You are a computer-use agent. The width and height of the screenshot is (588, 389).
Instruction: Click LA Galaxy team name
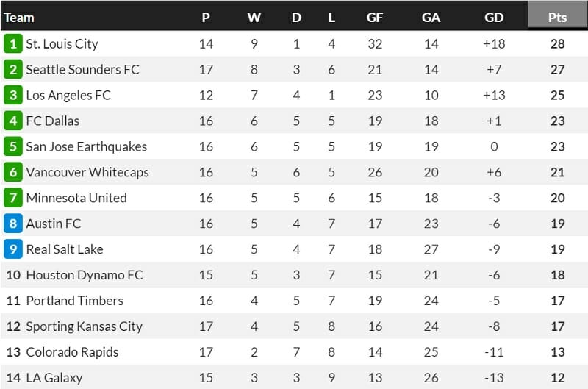54,378
